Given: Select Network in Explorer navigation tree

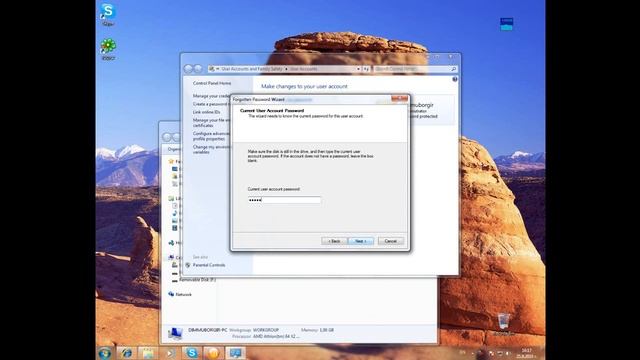Looking at the screenshot, I should 180,294.
